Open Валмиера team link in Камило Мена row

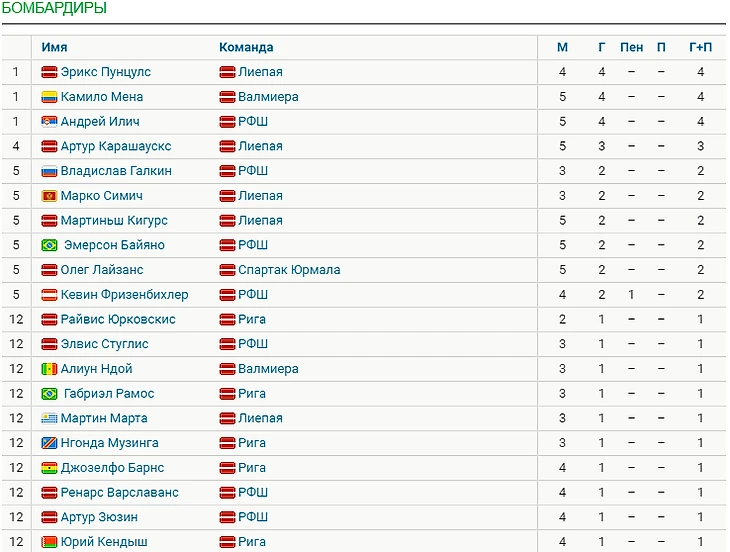[x=268, y=97]
